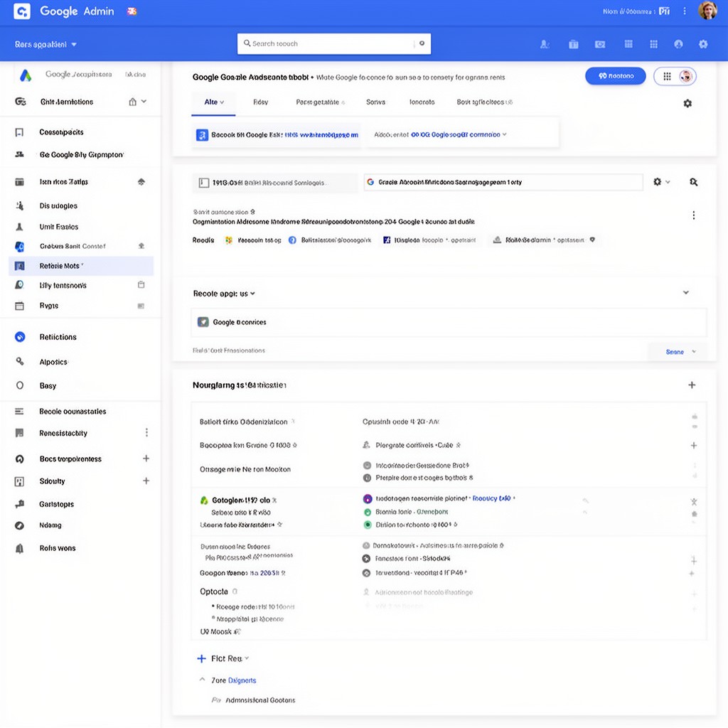Viewport: 728px width, 728px height.
Task: Toggle radio icon beside Incoritnoder Gerstedone
Action: point(367,465)
